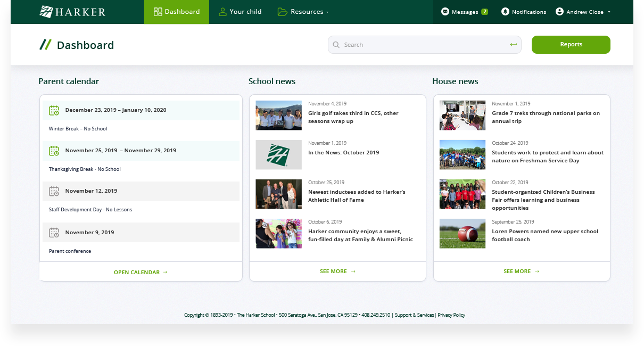Click the calendar icon for November 9, 2019
The image size is (644, 346).
[x=54, y=233]
